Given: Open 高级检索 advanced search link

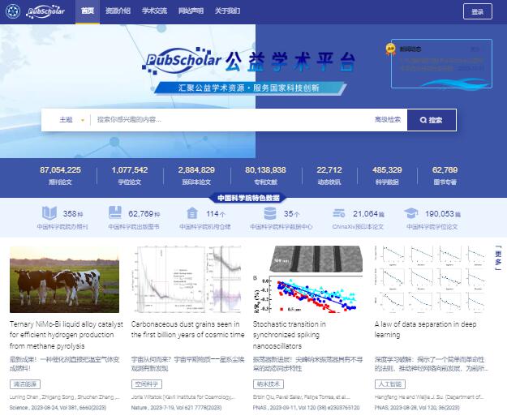Looking at the screenshot, I should 388,119.
